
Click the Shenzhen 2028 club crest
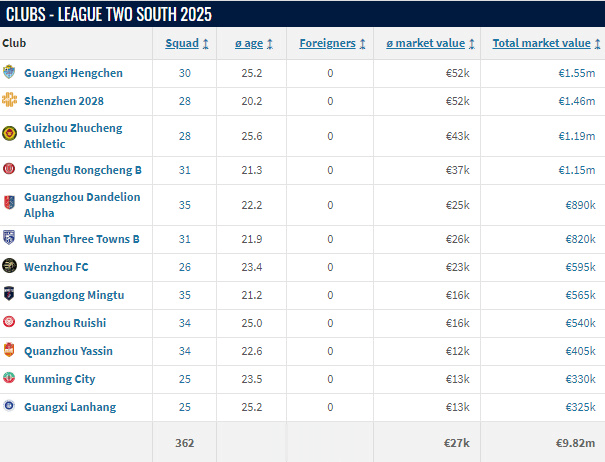[9, 100]
